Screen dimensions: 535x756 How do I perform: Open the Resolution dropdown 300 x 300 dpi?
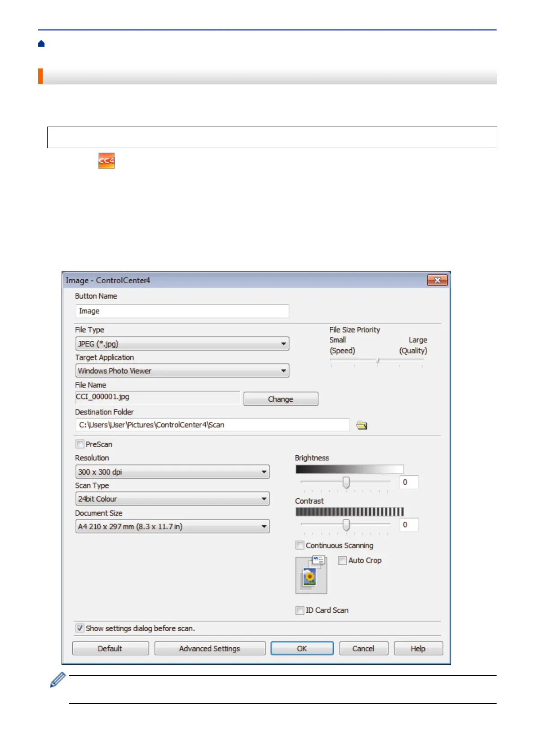click(x=172, y=472)
